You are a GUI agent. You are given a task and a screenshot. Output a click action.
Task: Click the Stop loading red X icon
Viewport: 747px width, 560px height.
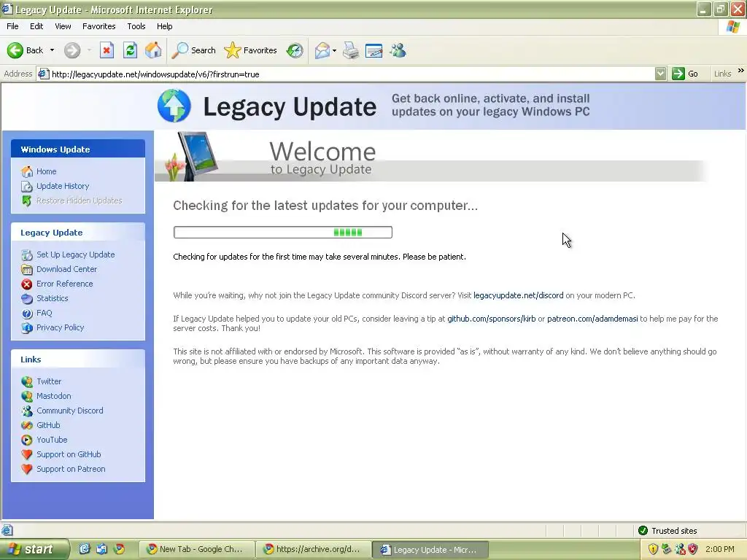coord(107,50)
